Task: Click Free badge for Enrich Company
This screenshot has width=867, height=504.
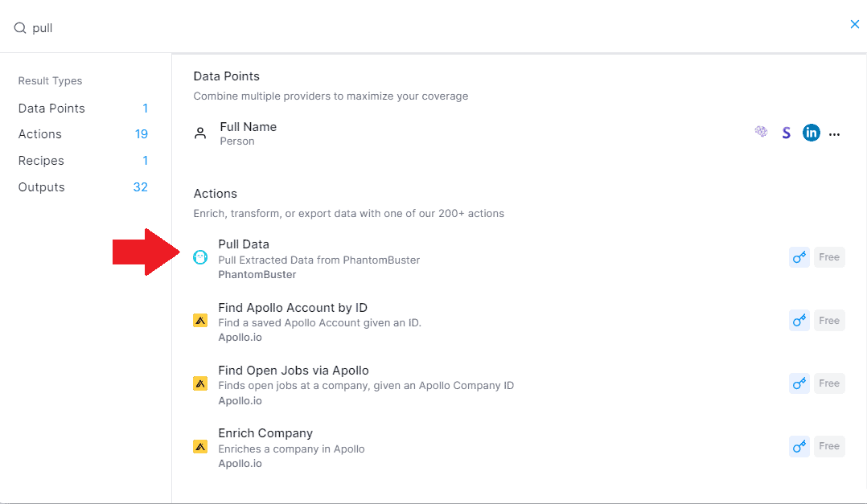Action: (829, 447)
